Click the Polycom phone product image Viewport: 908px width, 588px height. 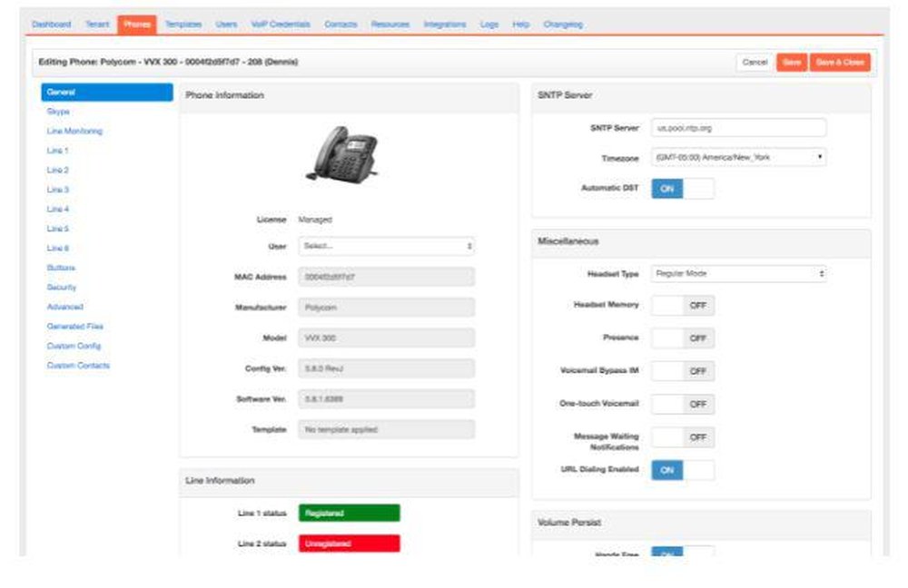coord(343,154)
